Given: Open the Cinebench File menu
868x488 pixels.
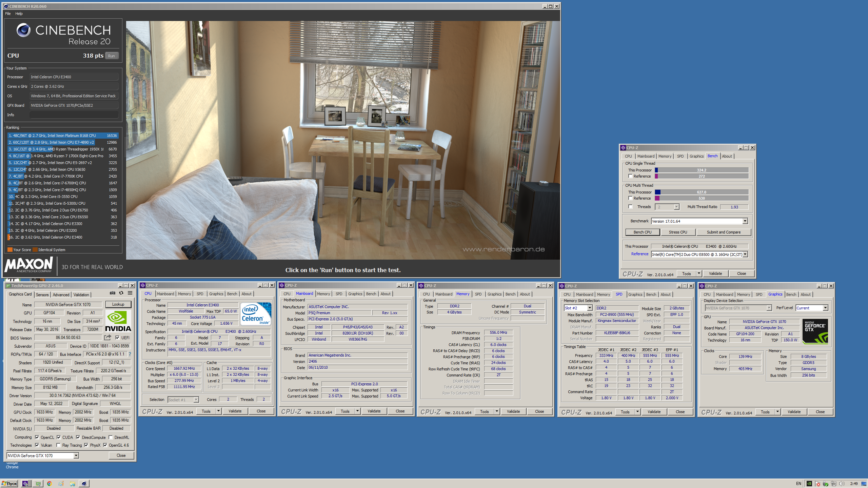Looking at the screenshot, I should tap(8, 14).
